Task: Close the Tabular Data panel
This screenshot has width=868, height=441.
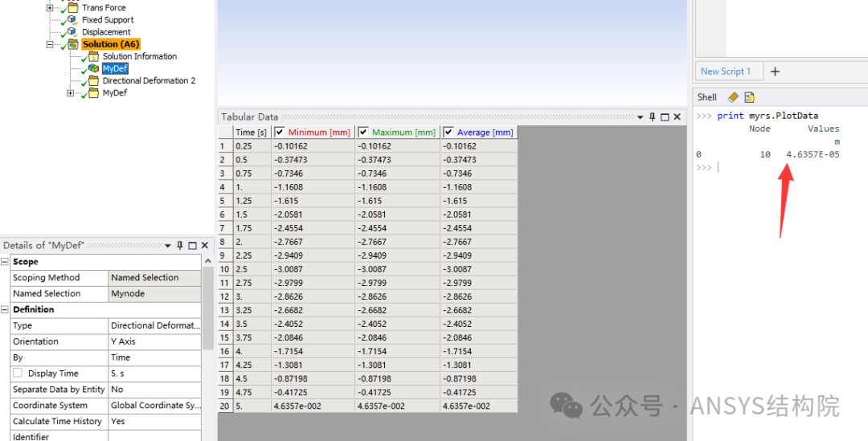Action: [x=677, y=116]
